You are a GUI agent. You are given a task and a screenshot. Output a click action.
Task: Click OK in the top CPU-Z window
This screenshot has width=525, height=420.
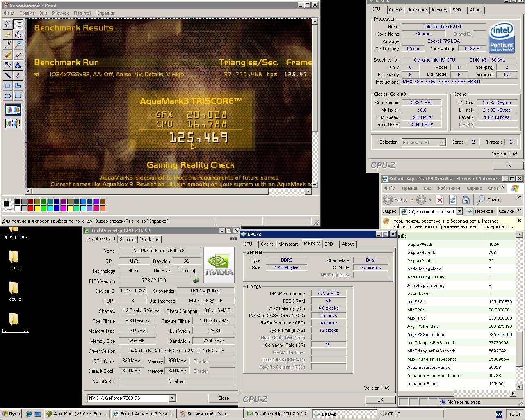[x=508, y=166]
